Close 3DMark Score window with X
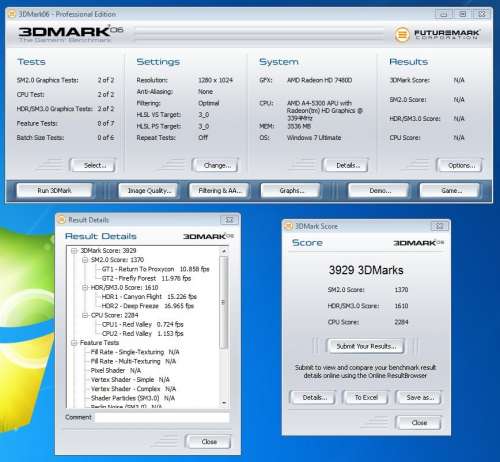Image resolution: width=500 pixels, height=462 pixels. 439,226
